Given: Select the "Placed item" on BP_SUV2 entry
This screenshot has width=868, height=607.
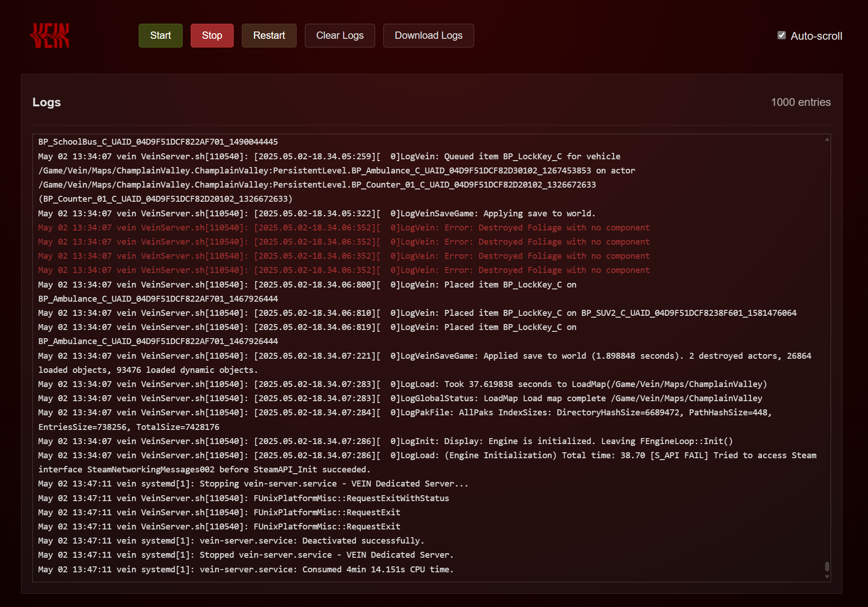Looking at the screenshot, I should (x=418, y=313).
